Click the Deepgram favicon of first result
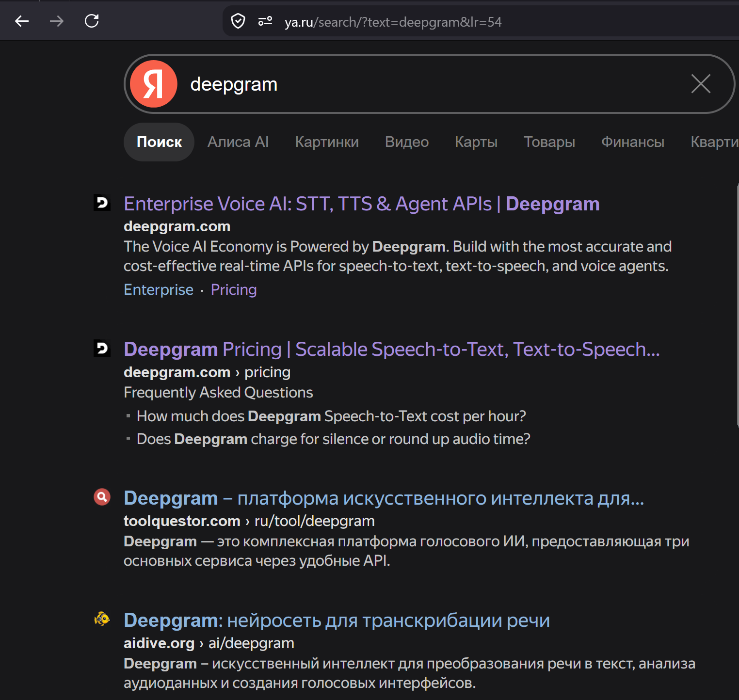Screen dimensions: 739x700 click(102, 202)
